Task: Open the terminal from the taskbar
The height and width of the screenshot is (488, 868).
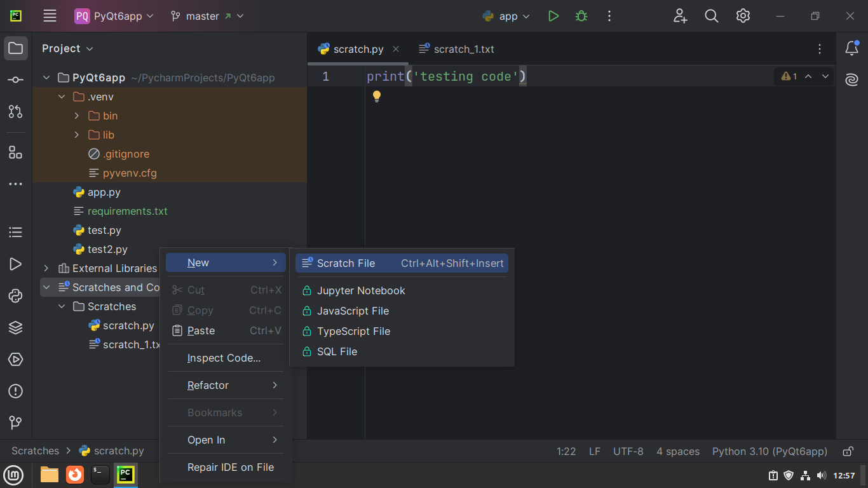Action: [x=100, y=475]
